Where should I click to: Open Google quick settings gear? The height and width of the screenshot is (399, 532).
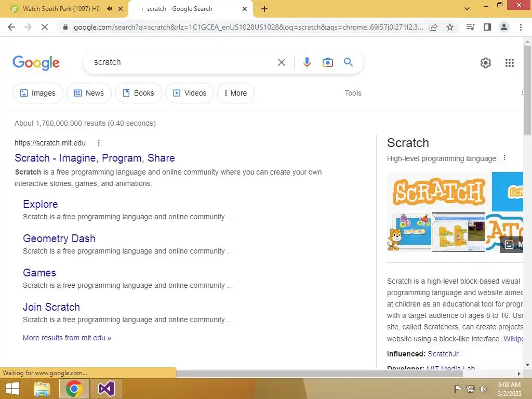[x=486, y=63]
